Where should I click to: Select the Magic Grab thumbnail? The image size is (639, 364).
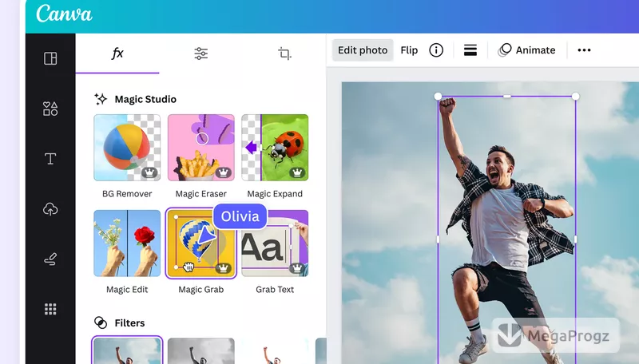coord(201,243)
